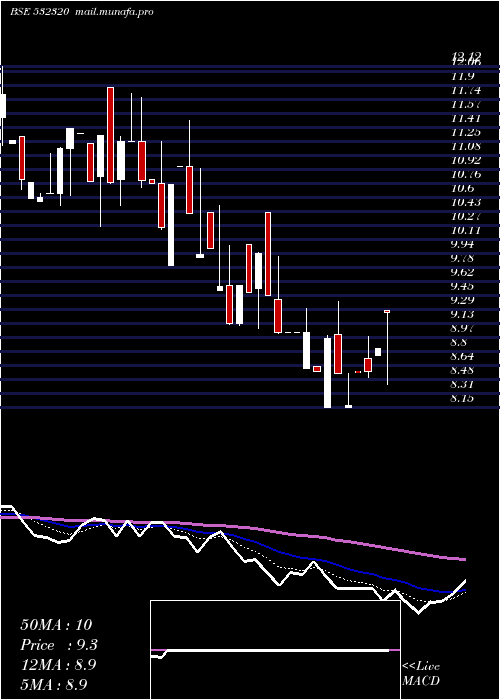Image resolution: width=500 pixels, height=700 pixels.
Task: Click the 12MA : 8.9 legend entry
Action: coord(59,665)
